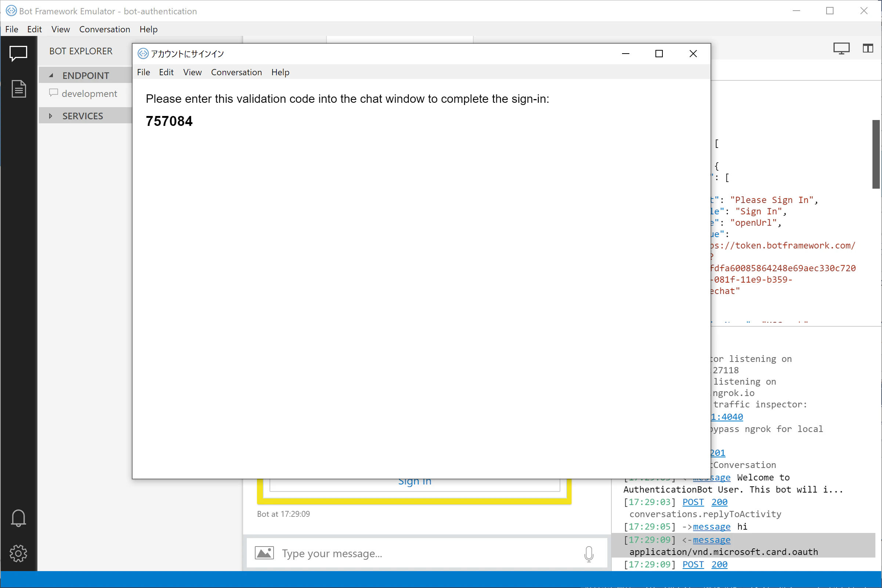Open the Resources document icon in sidebar

[x=19, y=89]
